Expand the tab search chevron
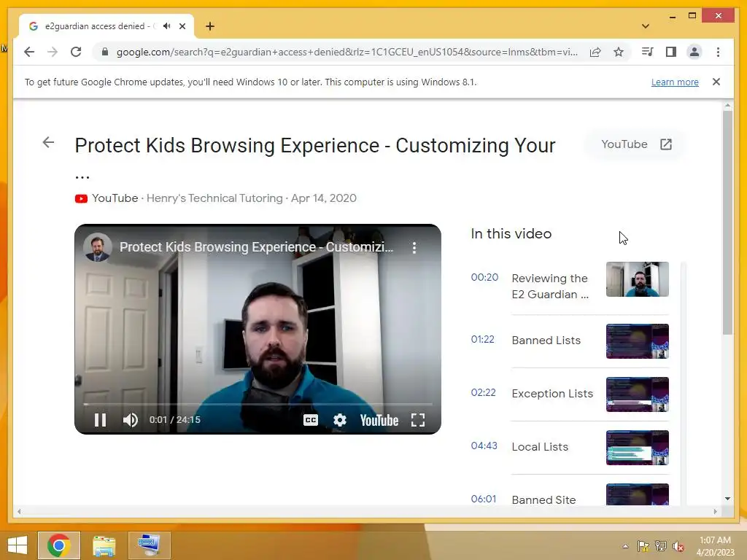The image size is (747, 560). pyautogui.click(x=646, y=26)
